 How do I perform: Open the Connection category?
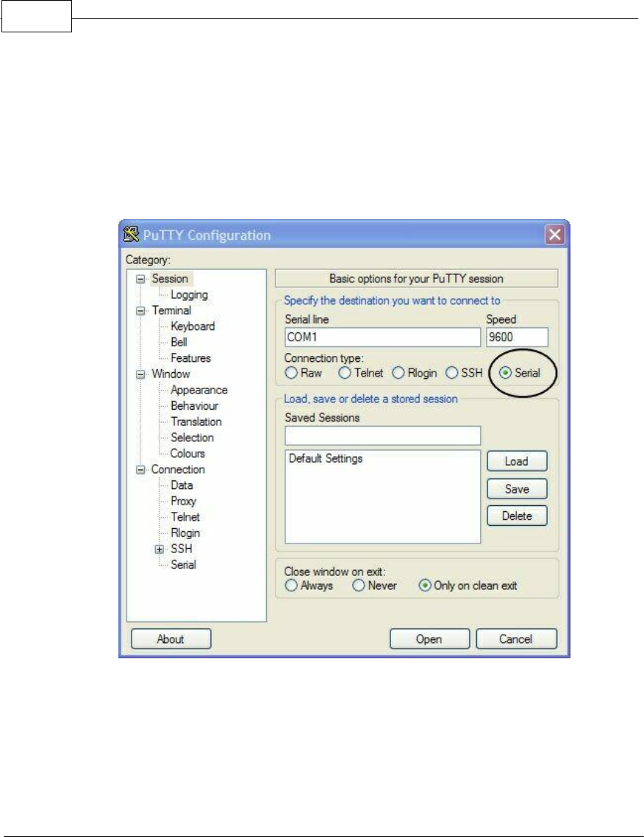(x=178, y=469)
